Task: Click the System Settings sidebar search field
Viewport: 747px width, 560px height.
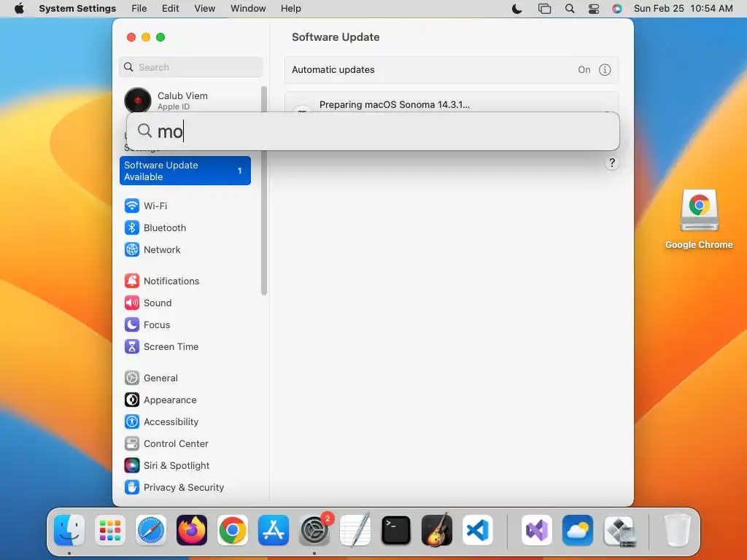Action: tap(190, 67)
